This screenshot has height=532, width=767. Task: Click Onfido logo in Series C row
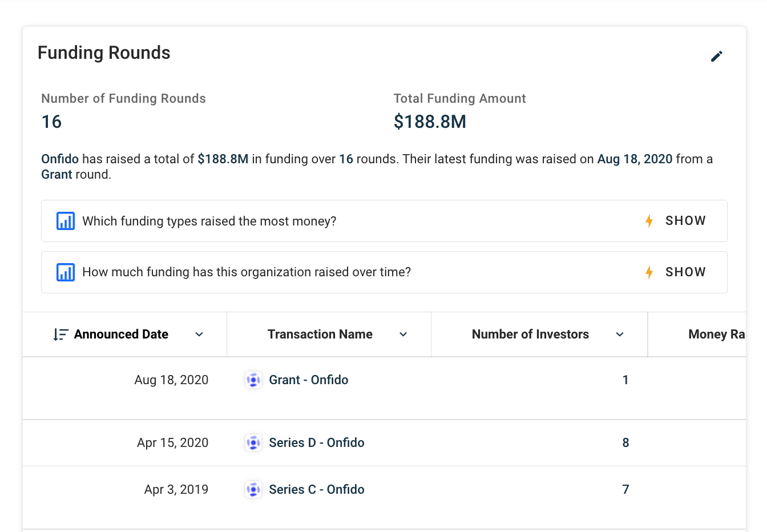coord(253,489)
